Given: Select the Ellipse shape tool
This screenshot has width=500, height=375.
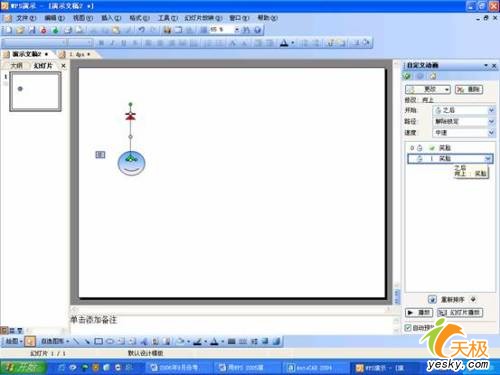Looking at the screenshot, I should tap(110, 341).
